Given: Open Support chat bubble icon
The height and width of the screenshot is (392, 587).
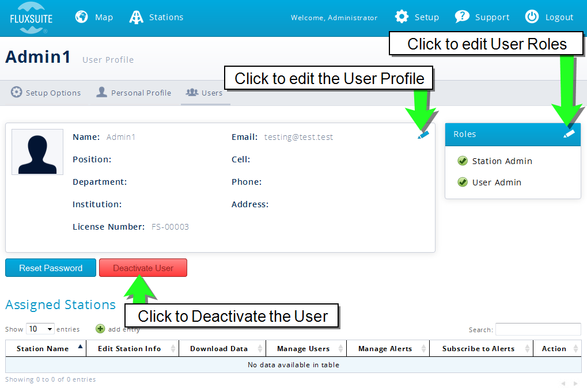Looking at the screenshot, I should tap(462, 17).
